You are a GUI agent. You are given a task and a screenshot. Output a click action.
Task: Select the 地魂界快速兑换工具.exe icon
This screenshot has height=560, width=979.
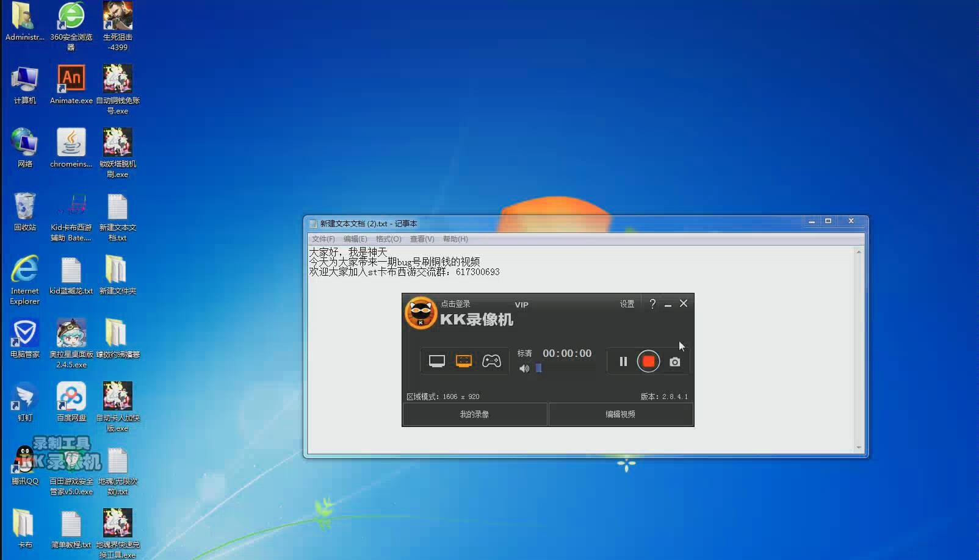tap(118, 534)
